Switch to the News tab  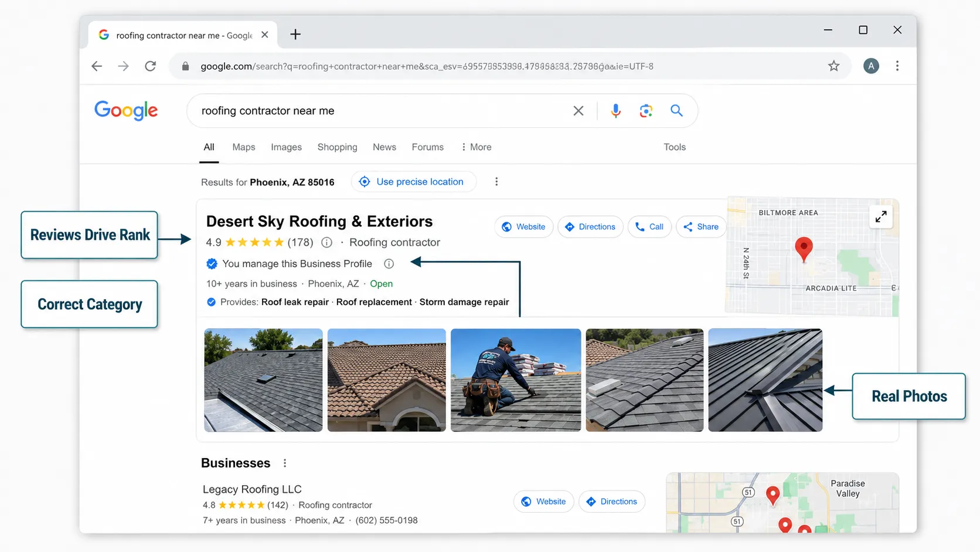[384, 147]
